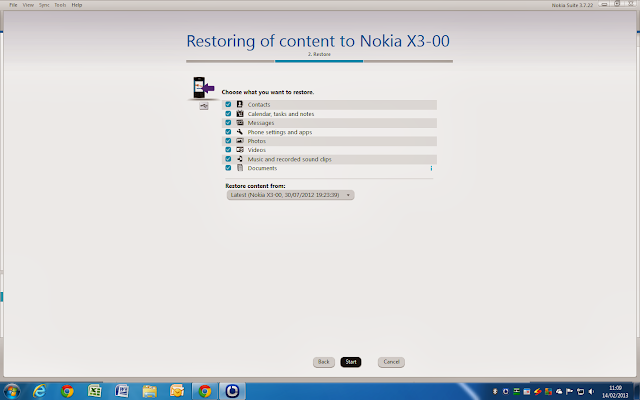Click the wrench icon for Phone settings and apps
This screenshot has width=640, height=400.
pyautogui.click(x=240, y=131)
